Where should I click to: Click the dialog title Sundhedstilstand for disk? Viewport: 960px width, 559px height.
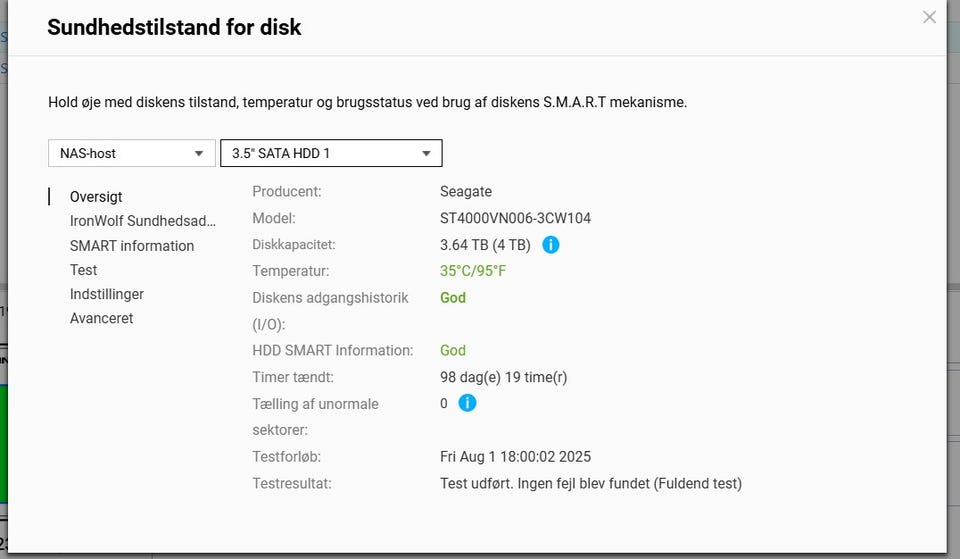click(174, 27)
